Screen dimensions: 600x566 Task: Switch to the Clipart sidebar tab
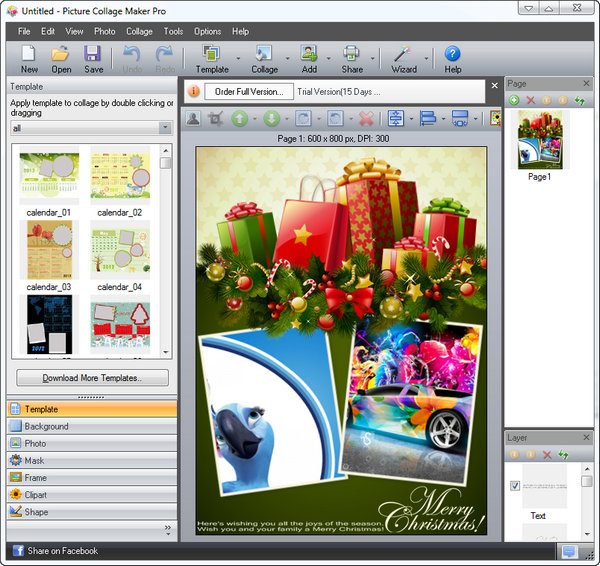92,494
